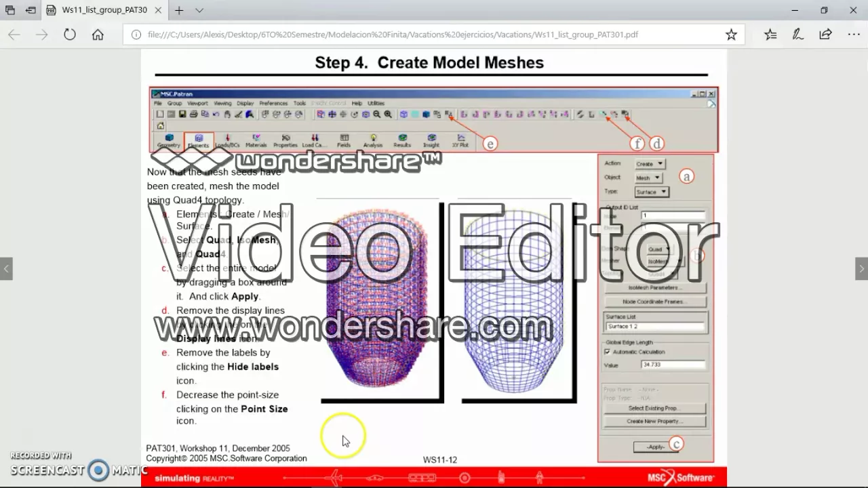This screenshot has height=488, width=868.
Task: Click IsoMesh Parameters button
Action: [x=654, y=287]
